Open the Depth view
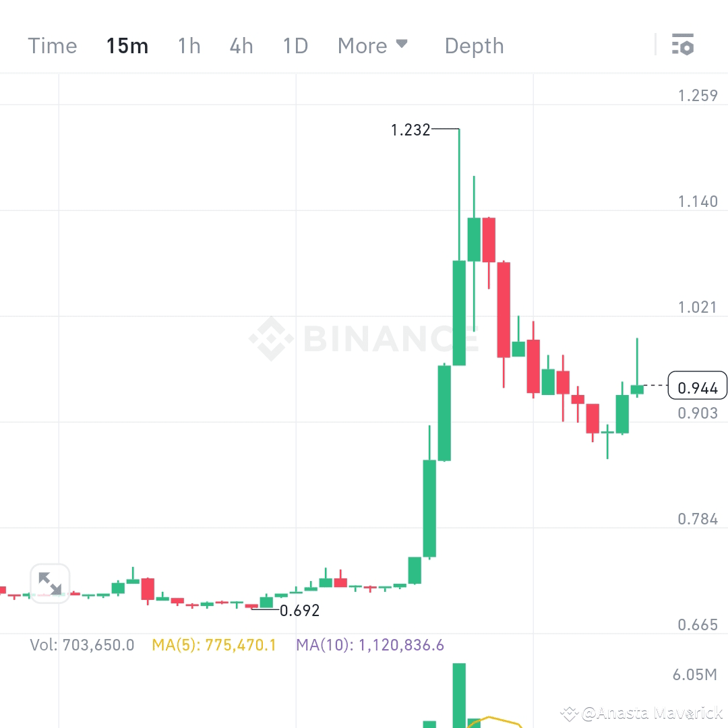The width and height of the screenshot is (728, 728). pyautogui.click(x=474, y=45)
